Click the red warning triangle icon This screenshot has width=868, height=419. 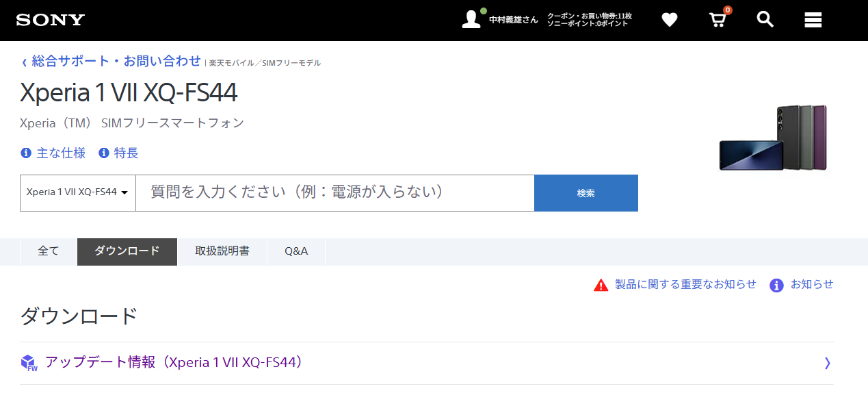pyautogui.click(x=601, y=285)
